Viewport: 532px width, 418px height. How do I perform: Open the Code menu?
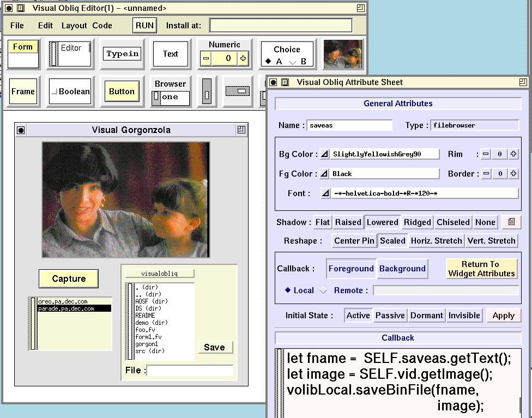coord(102,26)
